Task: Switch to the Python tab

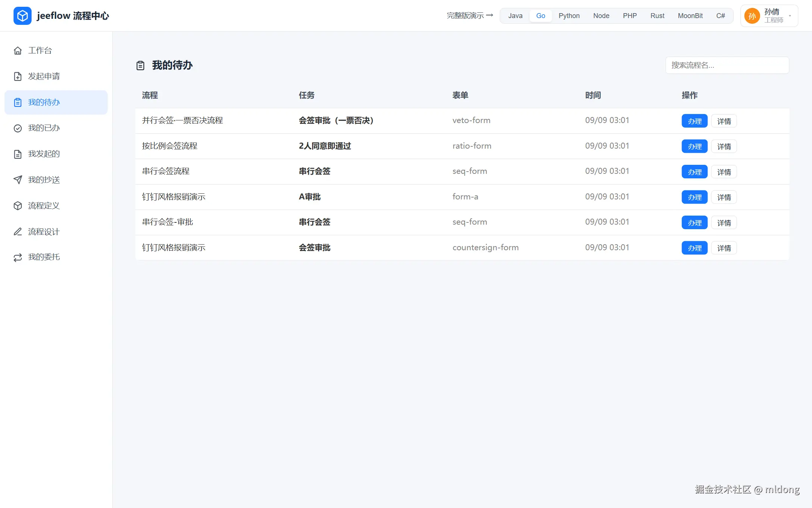Action: pyautogui.click(x=569, y=16)
